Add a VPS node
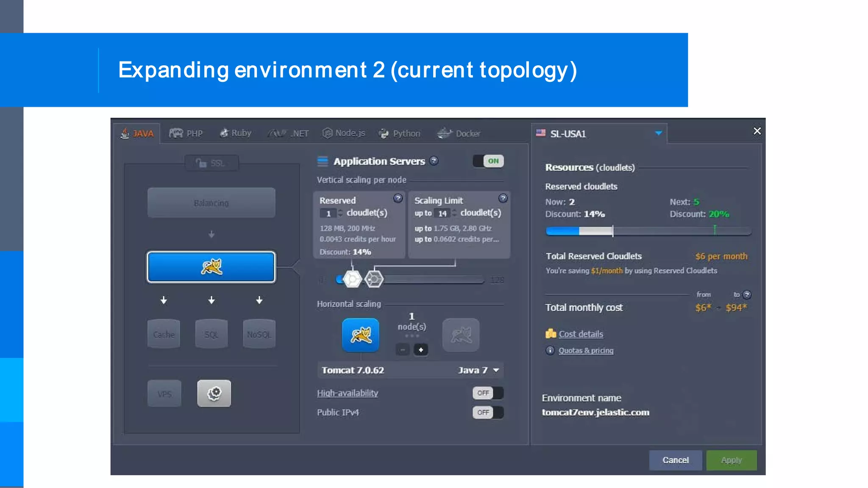868x488 pixels. (164, 394)
